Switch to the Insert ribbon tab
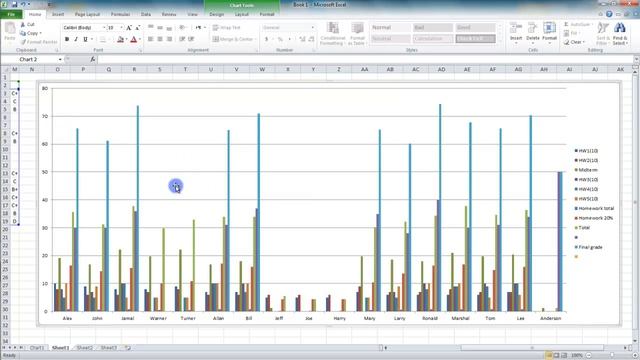This screenshot has width=640, height=360. pos(58,14)
